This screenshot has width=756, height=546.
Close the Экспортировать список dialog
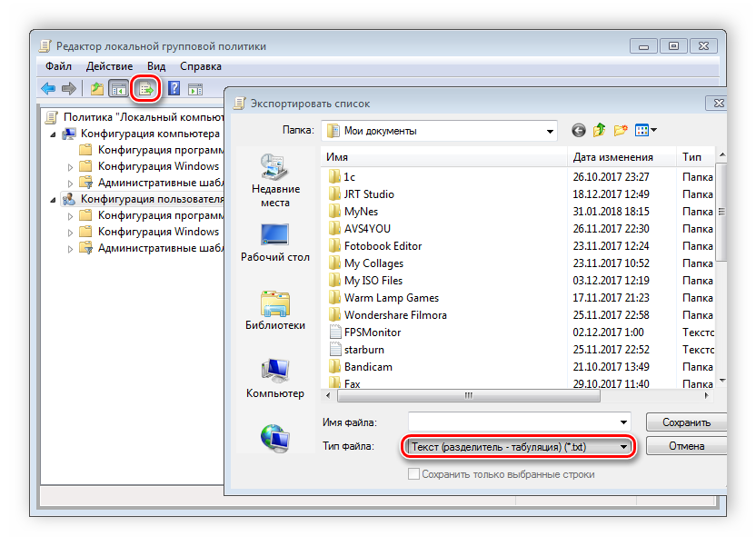(718, 104)
